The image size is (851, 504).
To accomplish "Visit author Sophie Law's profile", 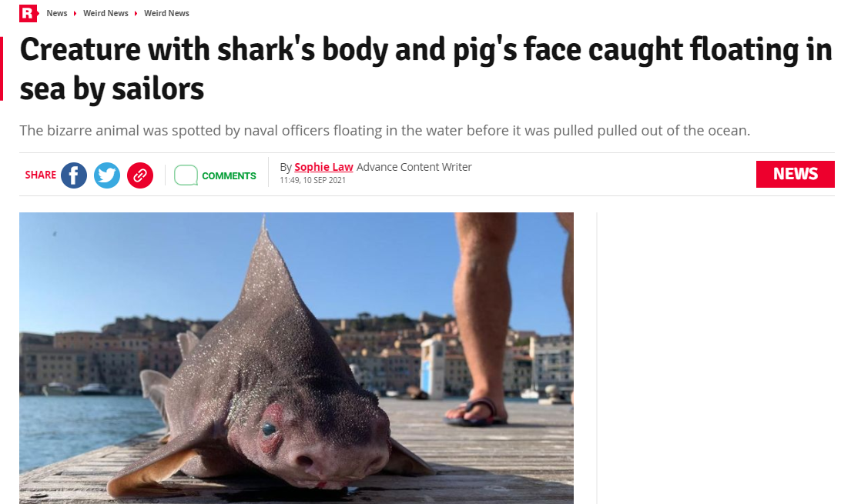I will (323, 167).
